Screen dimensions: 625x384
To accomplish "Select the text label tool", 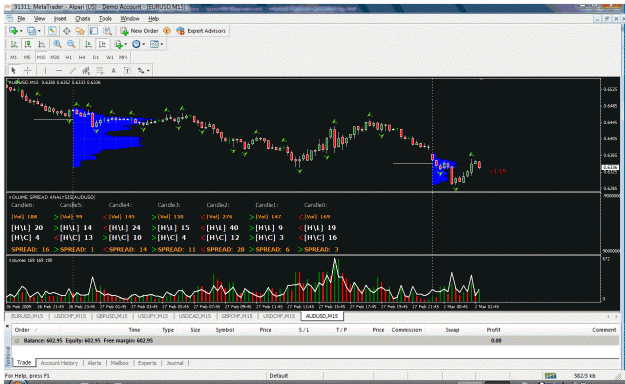I will pyautogui.click(x=127, y=71).
